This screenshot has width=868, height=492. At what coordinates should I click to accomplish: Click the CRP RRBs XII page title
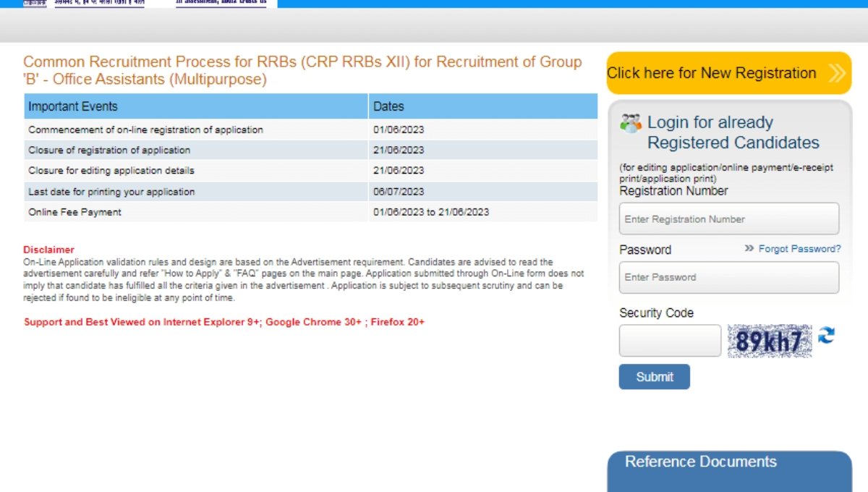(x=302, y=71)
